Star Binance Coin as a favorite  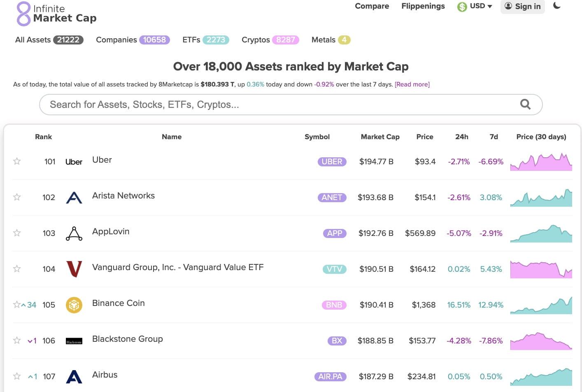tap(17, 305)
